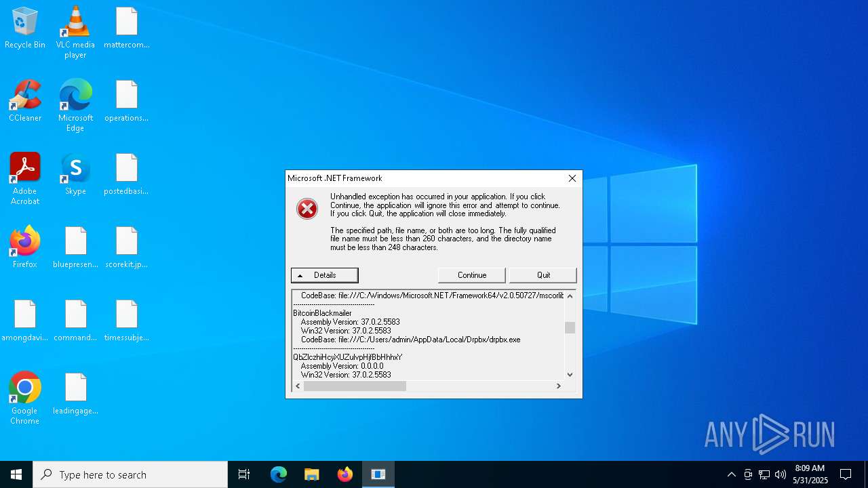The image size is (868, 488).
Task: Launch VLC media player shortcut
Action: point(75,33)
